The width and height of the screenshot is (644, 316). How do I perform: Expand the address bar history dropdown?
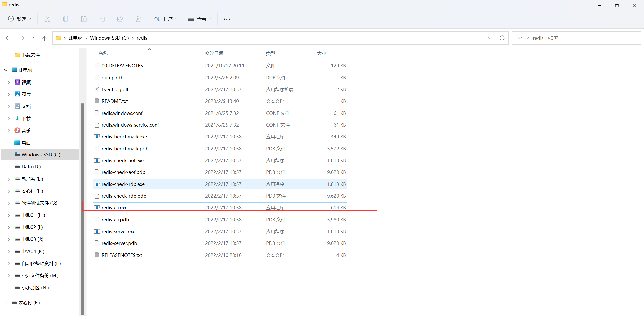click(x=489, y=38)
